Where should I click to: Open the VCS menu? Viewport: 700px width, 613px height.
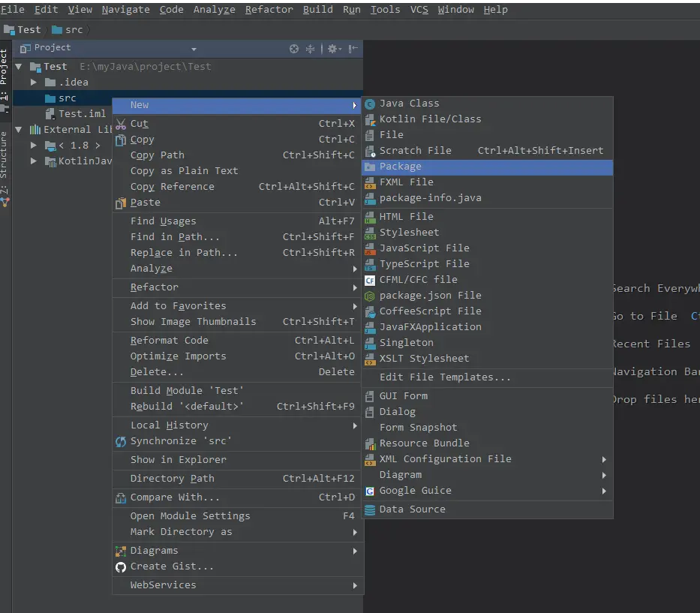pyautogui.click(x=419, y=9)
